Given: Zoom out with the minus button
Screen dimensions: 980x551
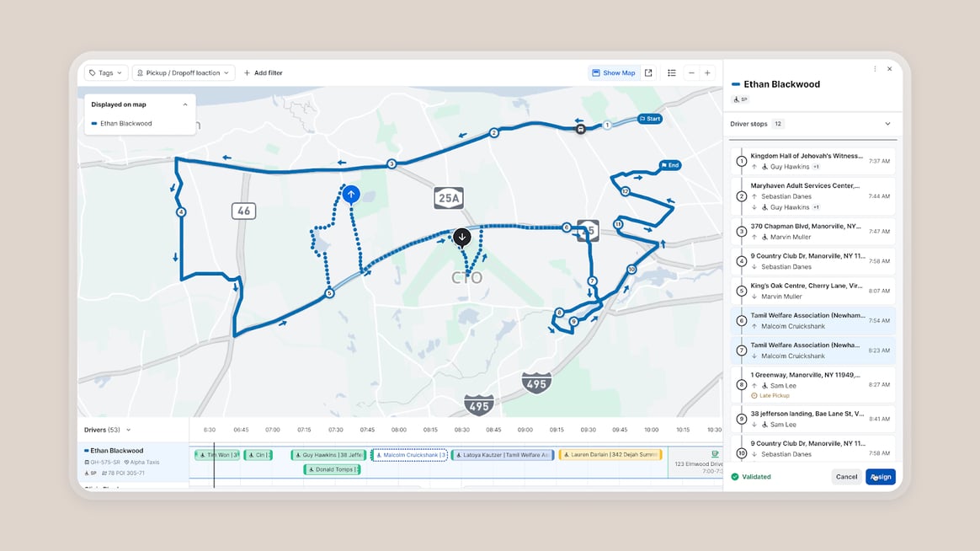Looking at the screenshot, I should click(691, 73).
